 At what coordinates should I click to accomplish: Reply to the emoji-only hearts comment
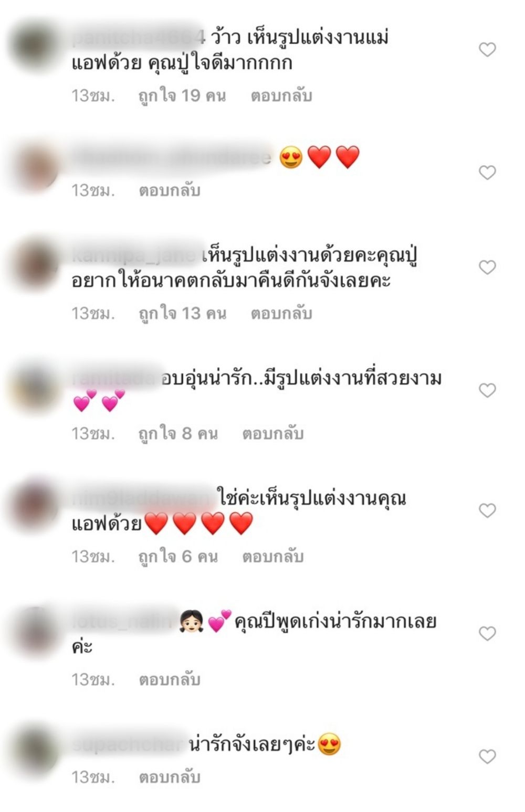point(170,190)
